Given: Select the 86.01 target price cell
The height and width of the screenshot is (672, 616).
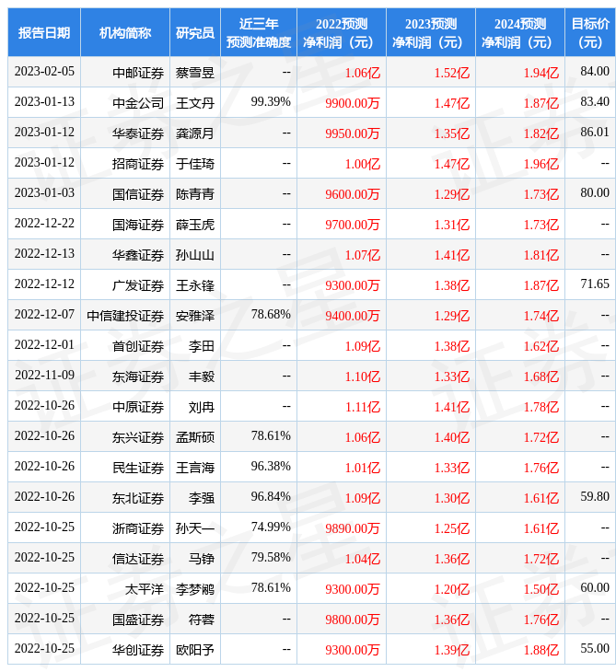Looking at the screenshot, I should 595,133.
